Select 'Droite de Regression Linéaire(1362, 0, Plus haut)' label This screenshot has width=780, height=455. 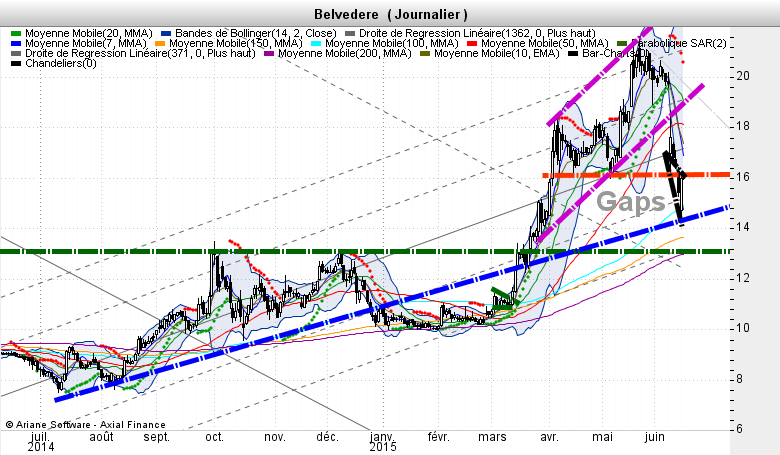[x=477, y=33]
